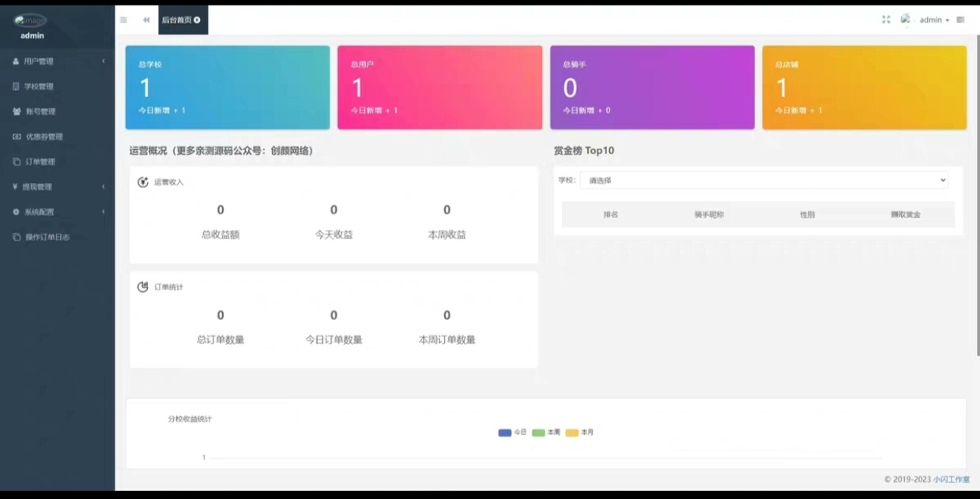980x499 pixels.
Task: Toggle the 本月 yellow legend swatch
Action: pos(572,433)
